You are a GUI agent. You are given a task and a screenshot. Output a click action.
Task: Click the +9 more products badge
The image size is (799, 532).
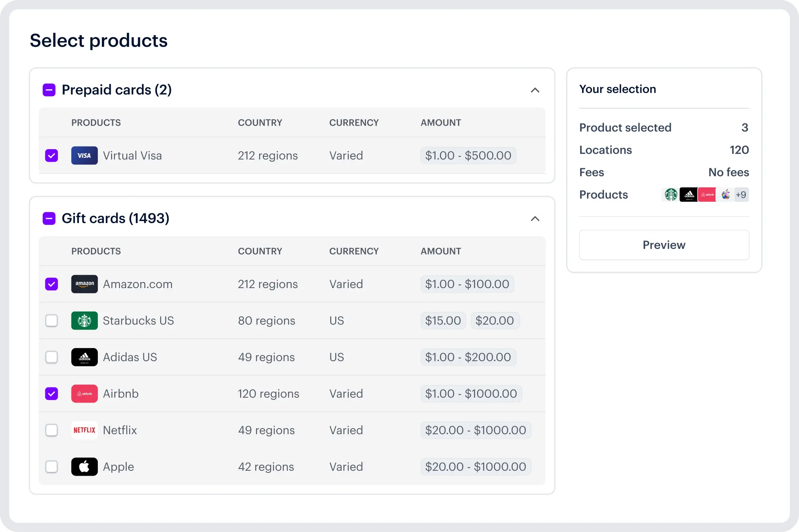pos(741,195)
